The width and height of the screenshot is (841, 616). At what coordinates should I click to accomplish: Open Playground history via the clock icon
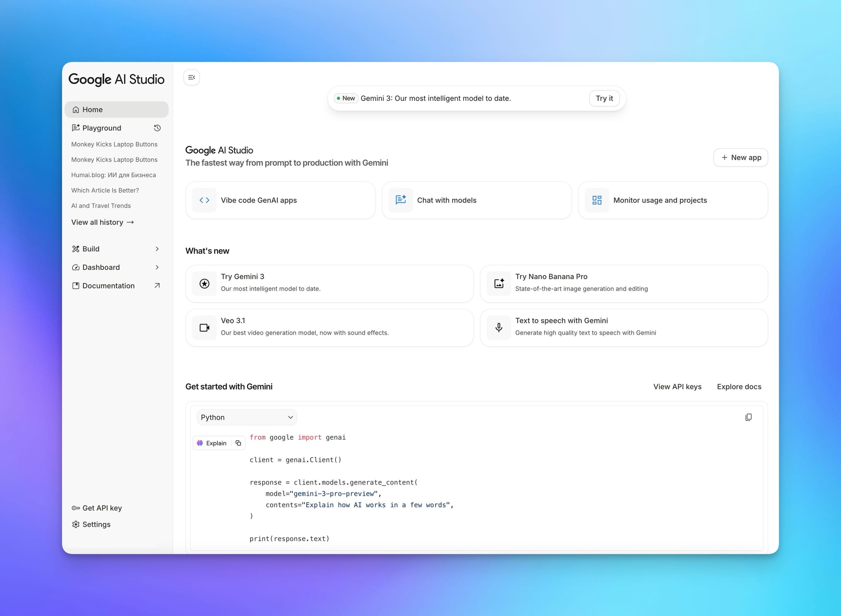[x=157, y=128]
